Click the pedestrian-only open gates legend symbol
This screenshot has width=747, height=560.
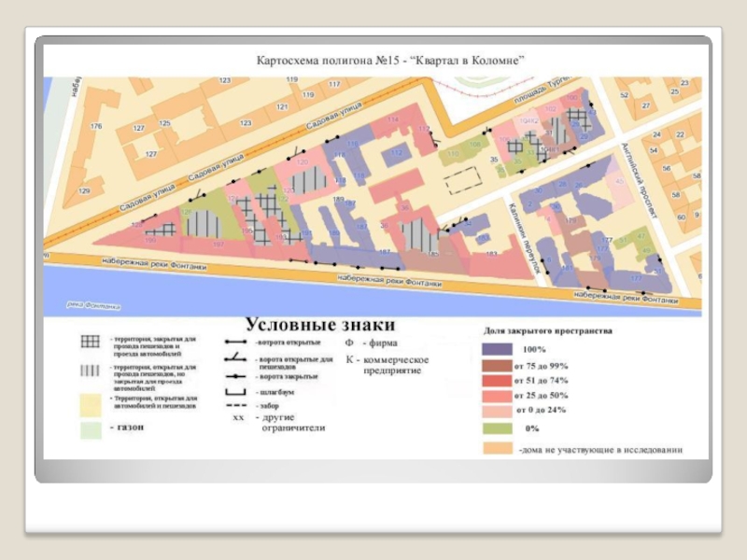pos(236,357)
